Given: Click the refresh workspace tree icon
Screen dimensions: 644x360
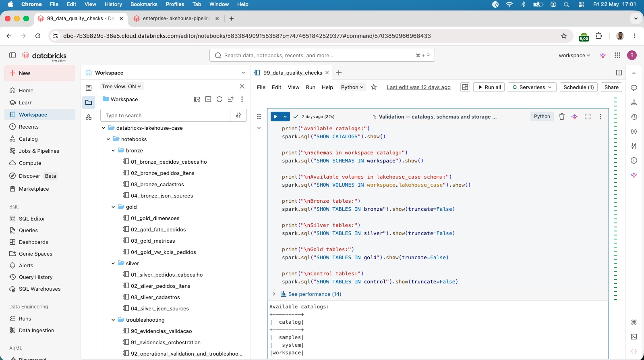Looking at the screenshot, I should click(x=219, y=99).
